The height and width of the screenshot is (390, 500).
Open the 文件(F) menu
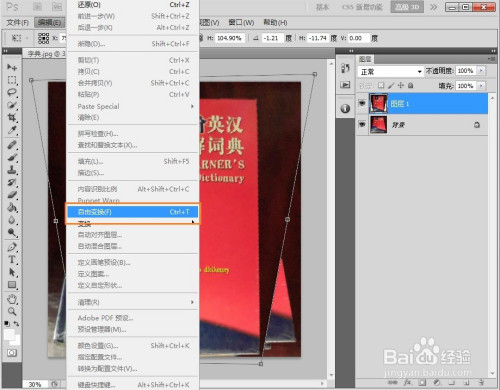tap(17, 22)
